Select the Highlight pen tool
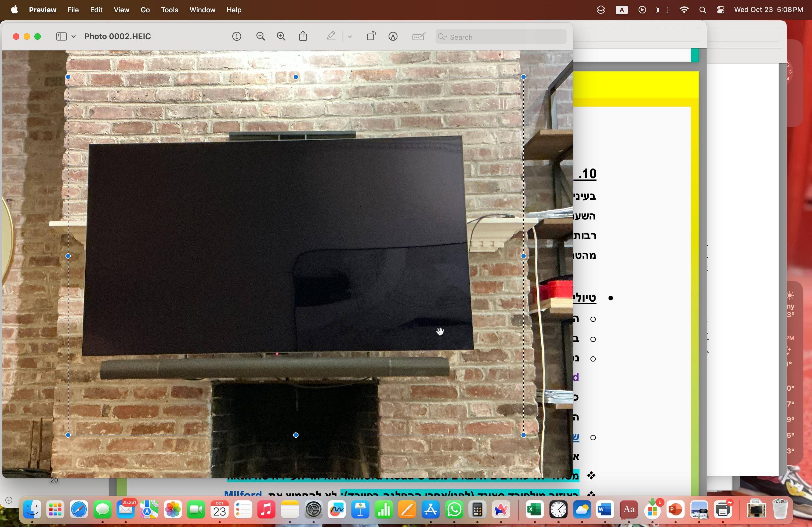 pyautogui.click(x=331, y=36)
